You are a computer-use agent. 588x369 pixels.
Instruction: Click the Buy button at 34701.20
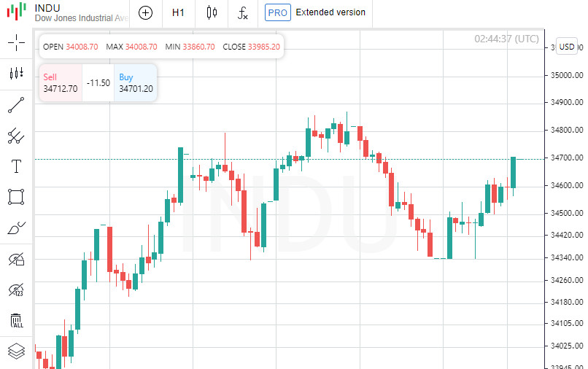pyautogui.click(x=136, y=83)
